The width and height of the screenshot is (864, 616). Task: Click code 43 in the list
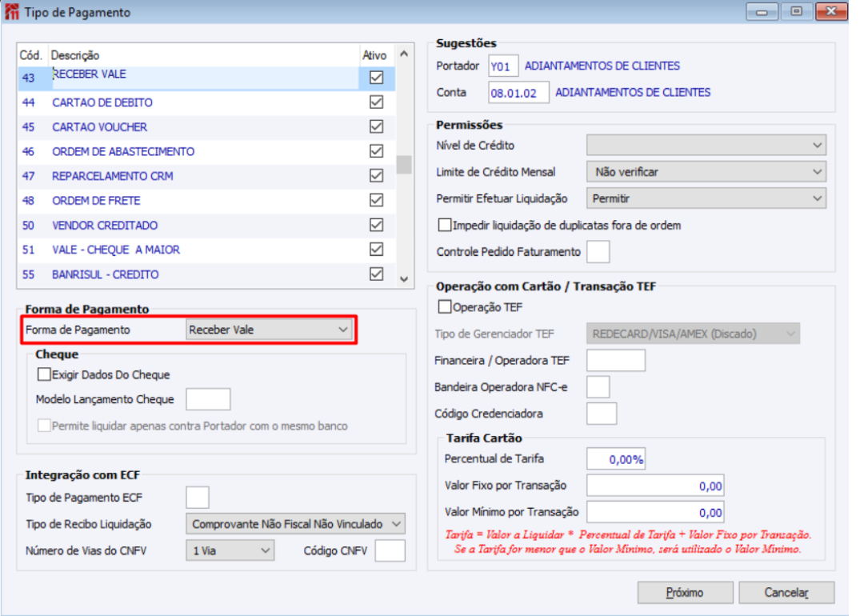pyautogui.click(x=28, y=78)
